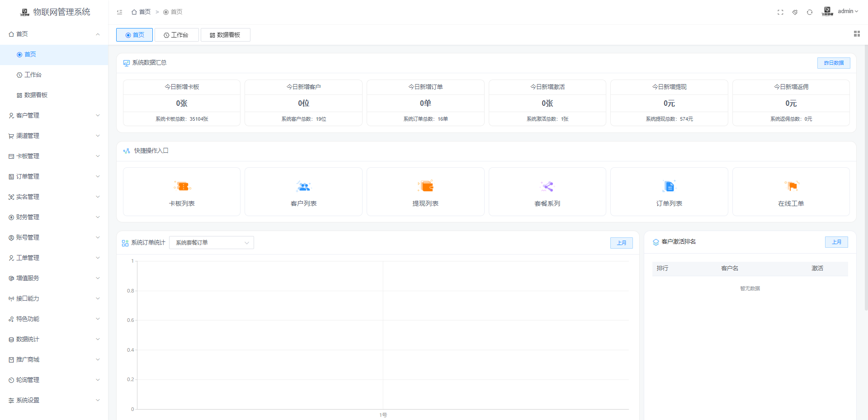Click the page vertical scrollbar
This screenshot has width=868, height=420.
866,177
